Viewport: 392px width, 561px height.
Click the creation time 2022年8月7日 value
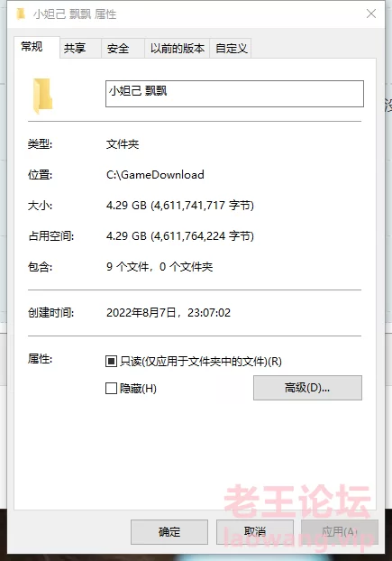(x=169, y=313)
